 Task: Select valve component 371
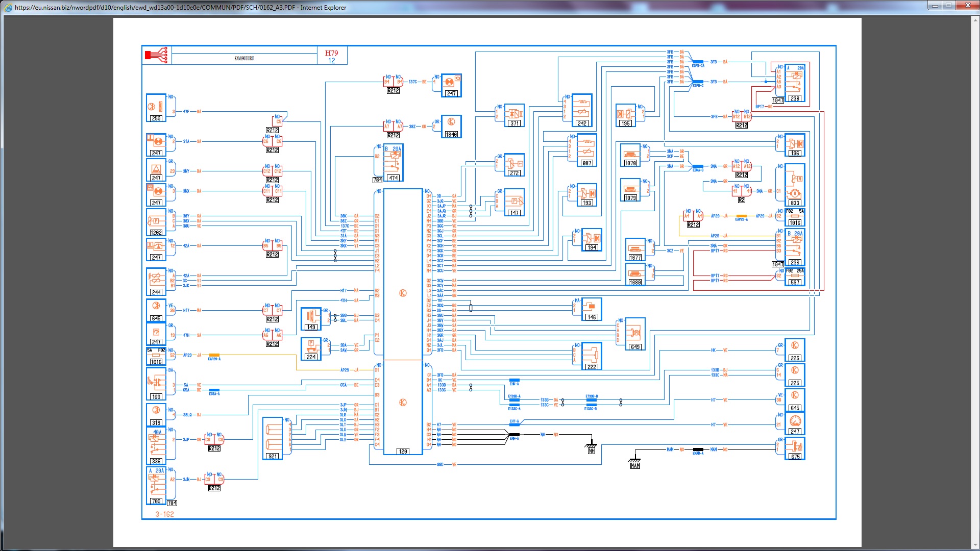(x=514, y=115)
